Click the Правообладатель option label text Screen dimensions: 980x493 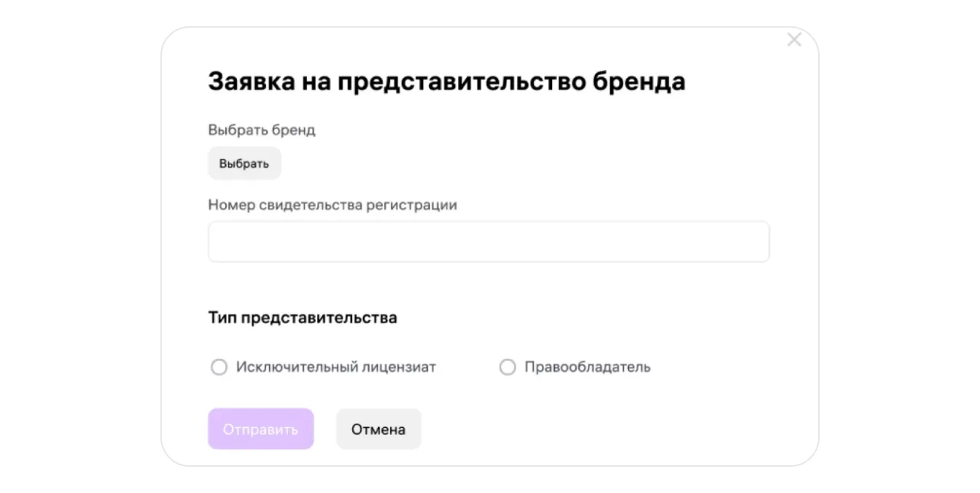(587, 368)
